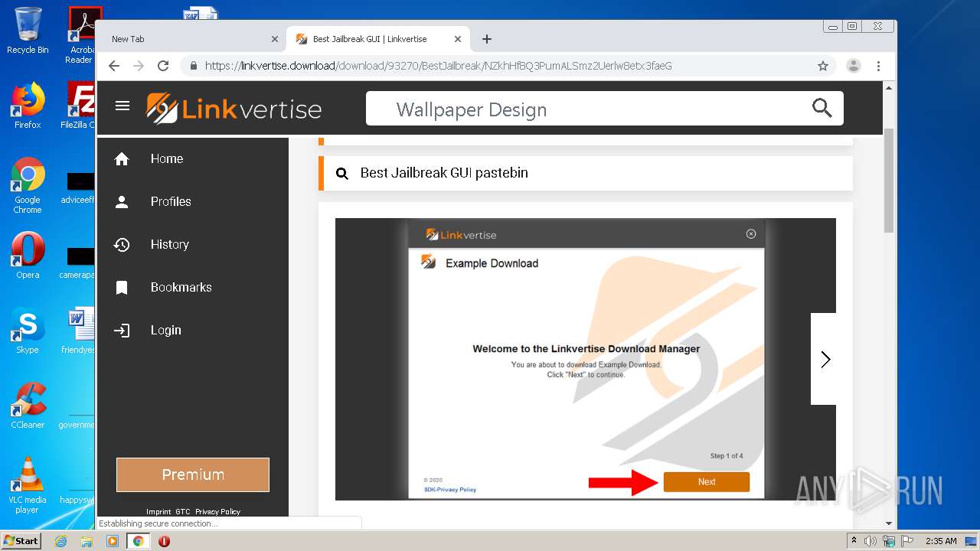Click the padlock site info icon

tap(194, 66)
